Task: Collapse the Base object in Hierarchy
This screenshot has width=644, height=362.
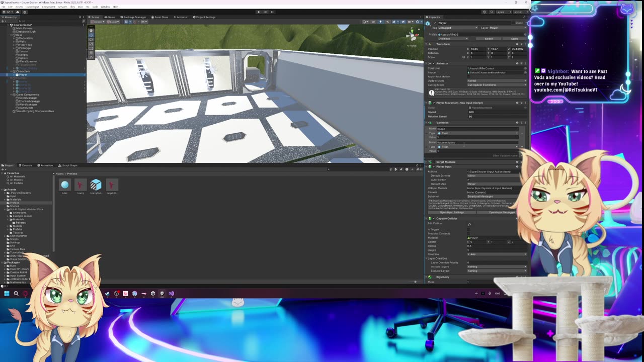Action: point(12,35)
